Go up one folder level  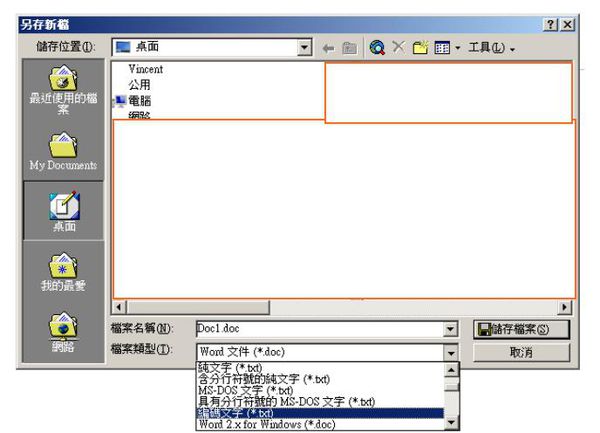(349, 48)
